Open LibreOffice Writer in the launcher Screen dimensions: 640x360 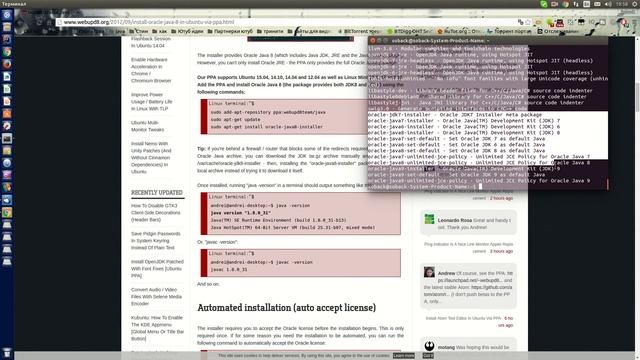pyautogui.click(x=7, y=76)
